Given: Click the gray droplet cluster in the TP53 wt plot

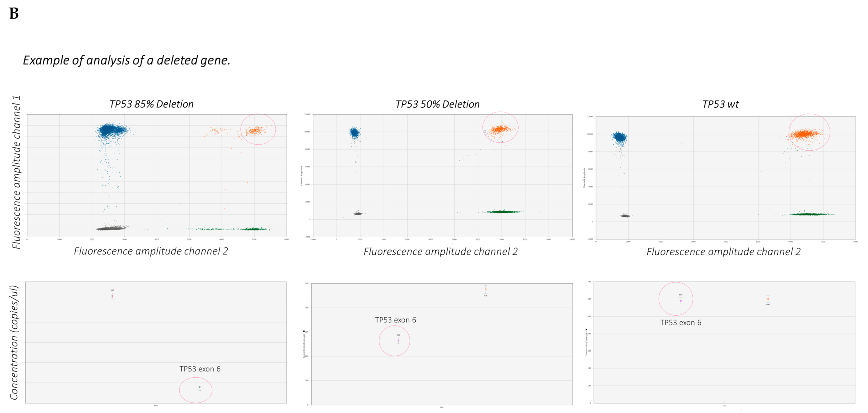Looking at the screenshot, I should pyautogui.click(x=625, y=216).
